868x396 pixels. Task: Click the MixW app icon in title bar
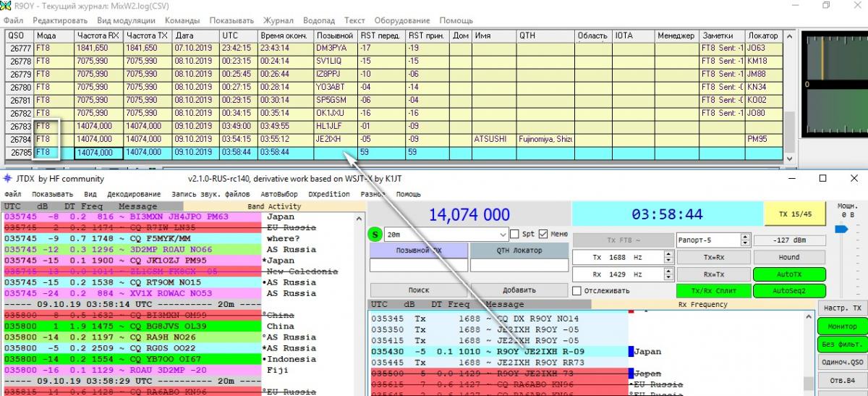7,6
